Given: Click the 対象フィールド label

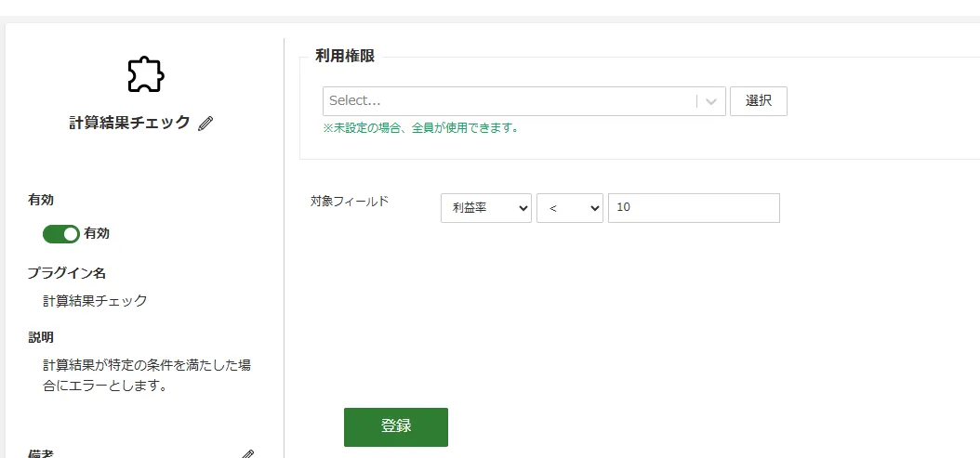Looking at the screenshot, I should [x=350, y=202].
